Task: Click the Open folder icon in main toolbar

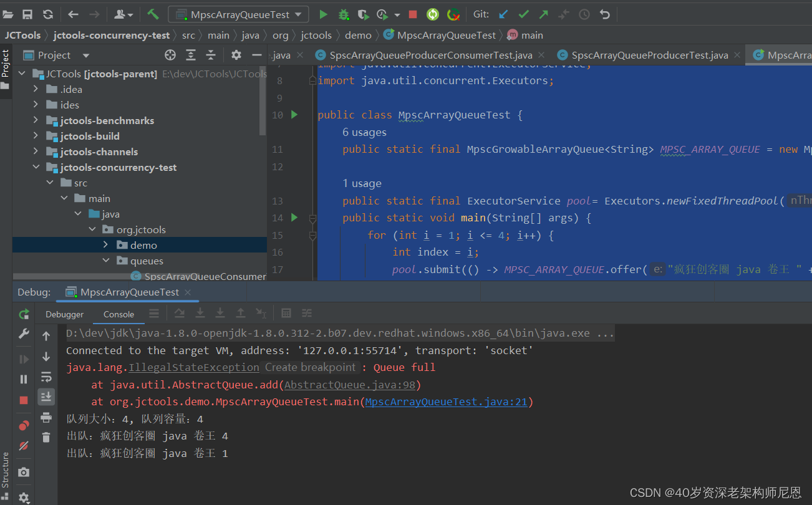Action: point(8,14)
